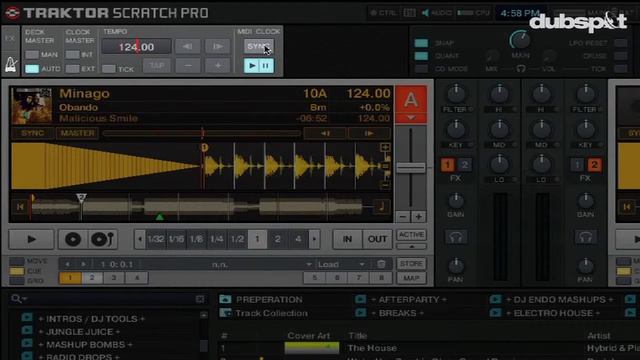640x360 pixels.
Task: Select loop size 4
Action: pyautogui.click(x=298, y=239)
